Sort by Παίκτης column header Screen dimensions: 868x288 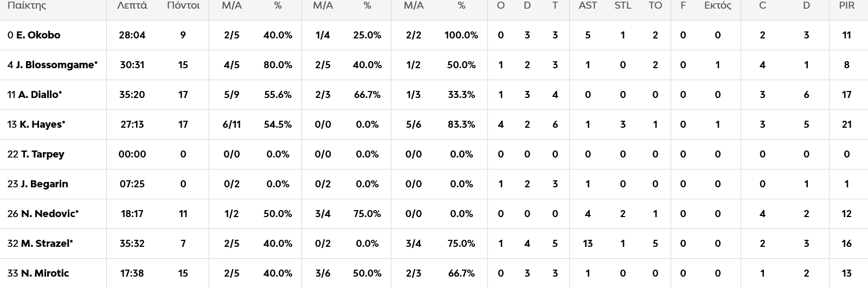click(27, 6)
